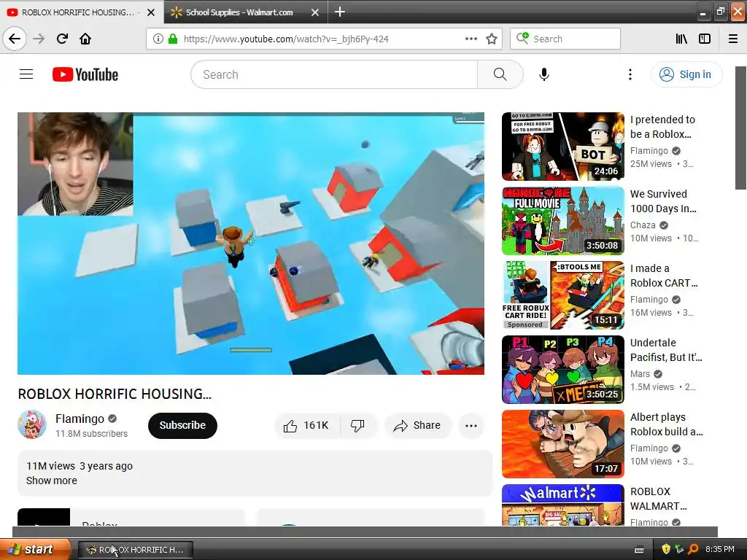Click title 'We Survived 1000 Days In...'
747x560 pixels.
[x=663, y=201]
